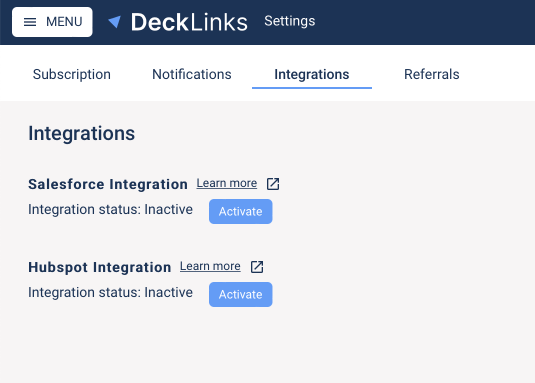Open the Referrals tab
Screen dimensions: 535x383
click(432, 74)
